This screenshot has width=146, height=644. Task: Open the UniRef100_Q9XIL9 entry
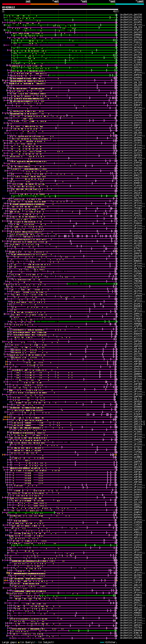(131, 93)
